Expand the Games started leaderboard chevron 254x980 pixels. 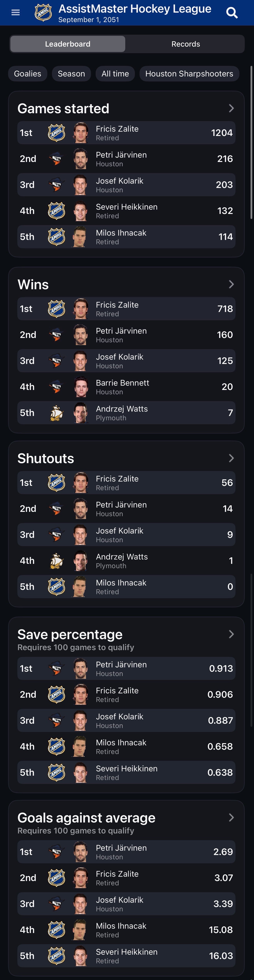(231, 108)
